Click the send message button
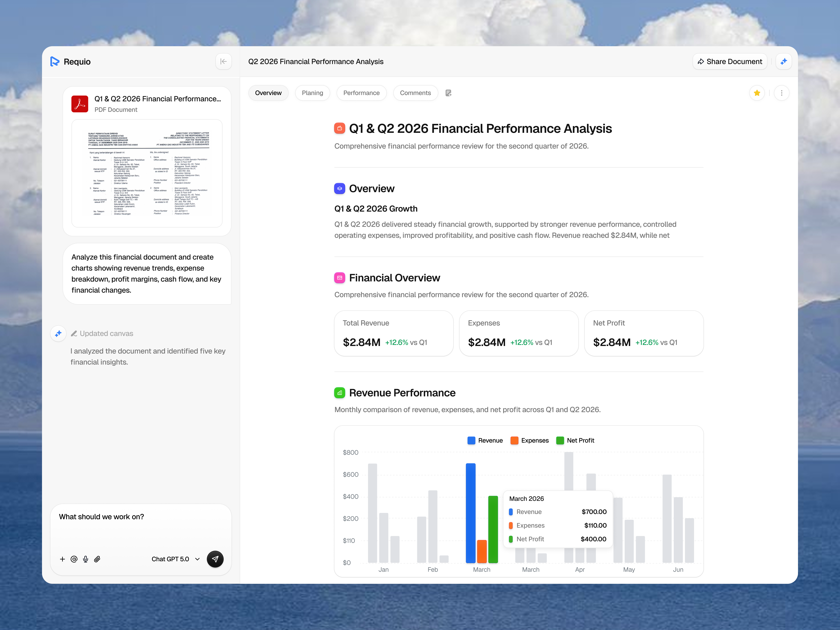This screenshot has width=840, height=630. pyautogui.click(x=215, y=559)
